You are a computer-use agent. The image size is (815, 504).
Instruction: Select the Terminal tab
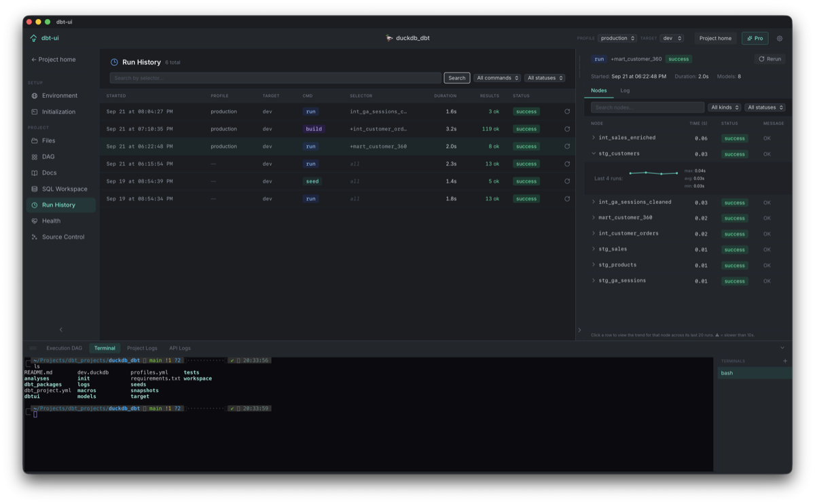tap(105, 348)
